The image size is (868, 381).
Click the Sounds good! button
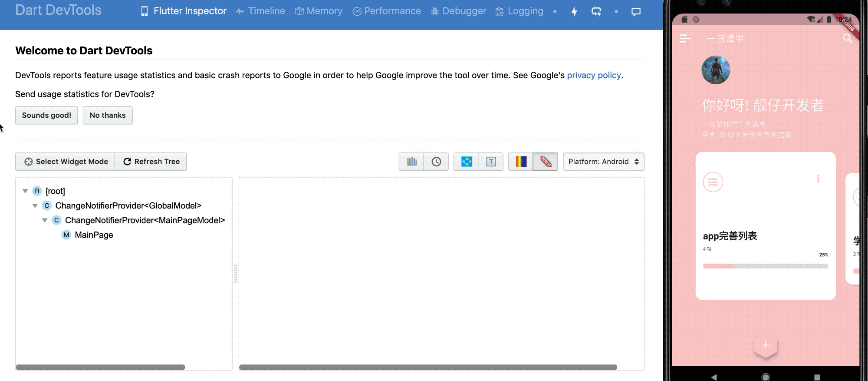pyautogui.click(x=46, y=116)
